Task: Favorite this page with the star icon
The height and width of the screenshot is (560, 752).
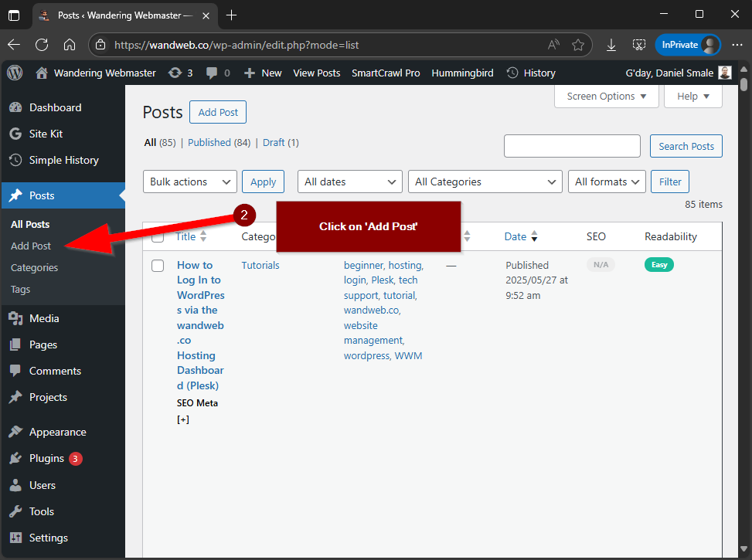Action: pyautogui.click(x=578, y=45)
